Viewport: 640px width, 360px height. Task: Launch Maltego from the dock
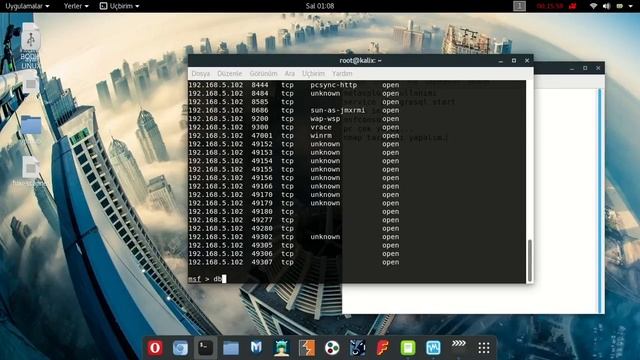256,347
